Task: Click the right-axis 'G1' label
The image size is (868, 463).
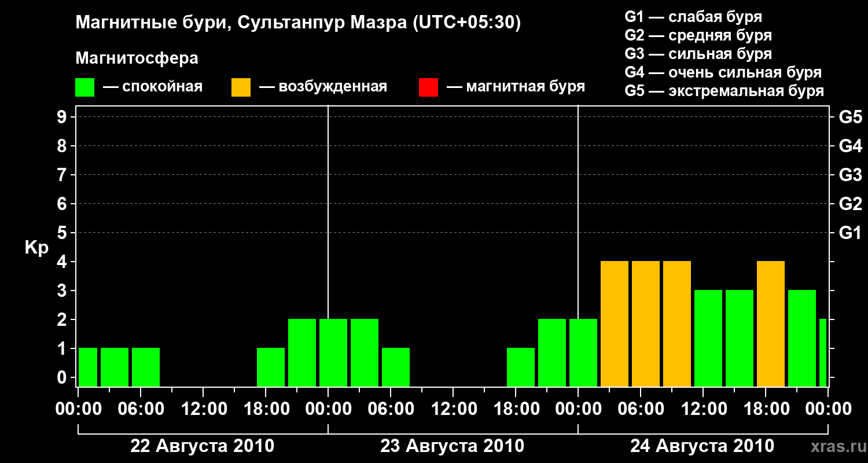Action: tap(850, 233)
